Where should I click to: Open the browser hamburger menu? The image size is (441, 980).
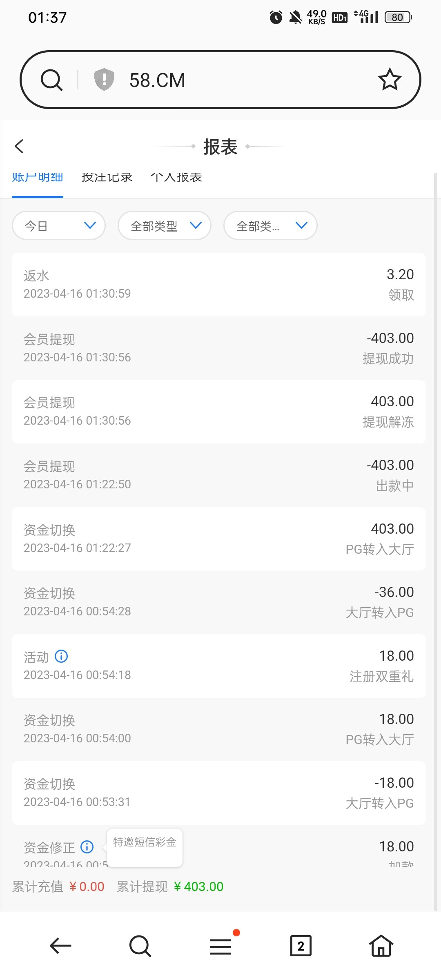220,946
